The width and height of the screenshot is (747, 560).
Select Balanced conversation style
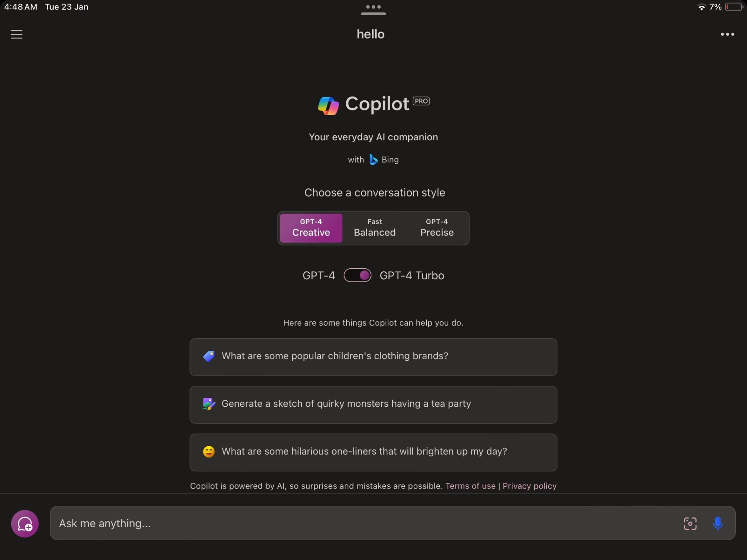pyautogui.click(x=375, y=227)
